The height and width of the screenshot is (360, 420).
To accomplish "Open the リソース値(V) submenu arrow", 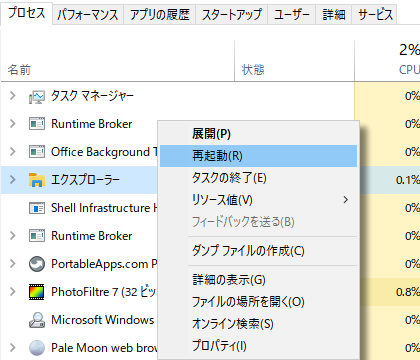I will 346,200.
